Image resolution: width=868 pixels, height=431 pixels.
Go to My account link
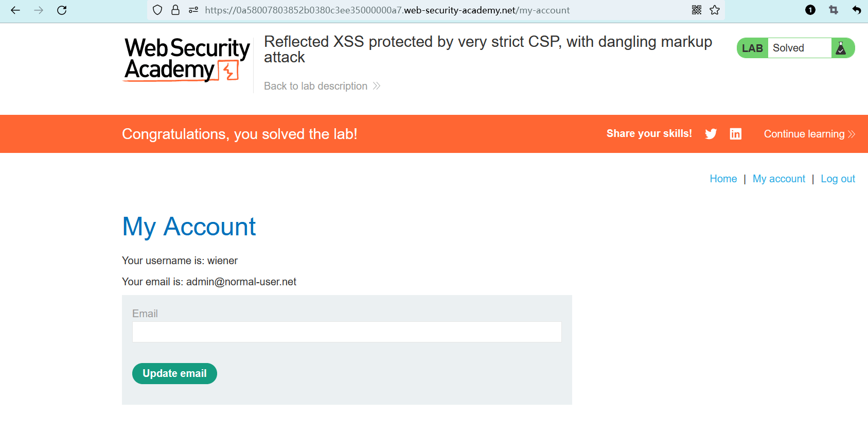point(778,179)
